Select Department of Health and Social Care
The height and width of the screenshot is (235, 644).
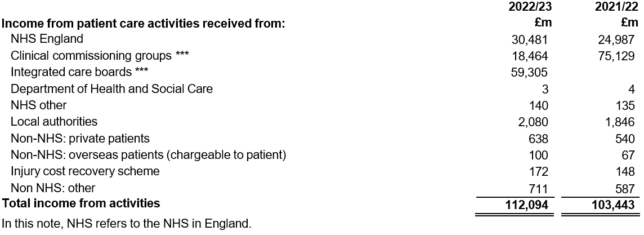click(x=111, y=88)
